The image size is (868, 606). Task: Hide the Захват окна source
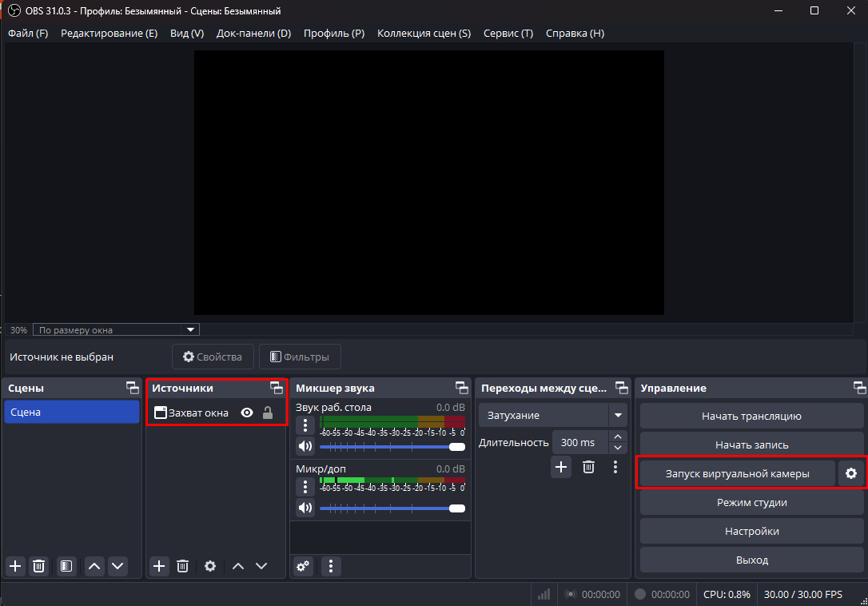(248, 412)
